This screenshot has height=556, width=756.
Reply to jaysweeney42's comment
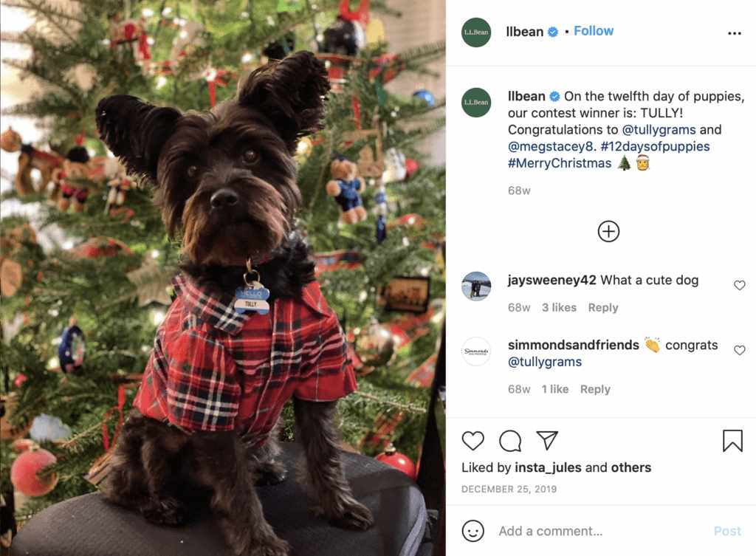point(603,308)
